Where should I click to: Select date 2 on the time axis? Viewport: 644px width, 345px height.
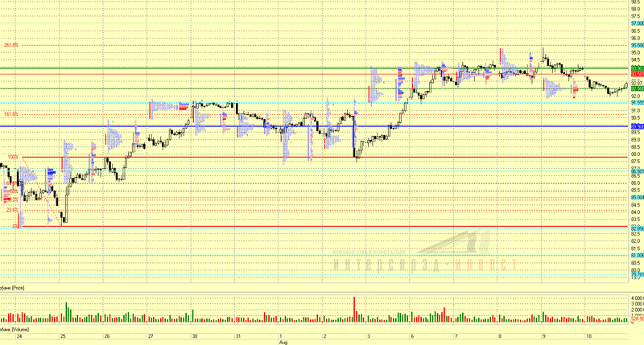point(325,336)
